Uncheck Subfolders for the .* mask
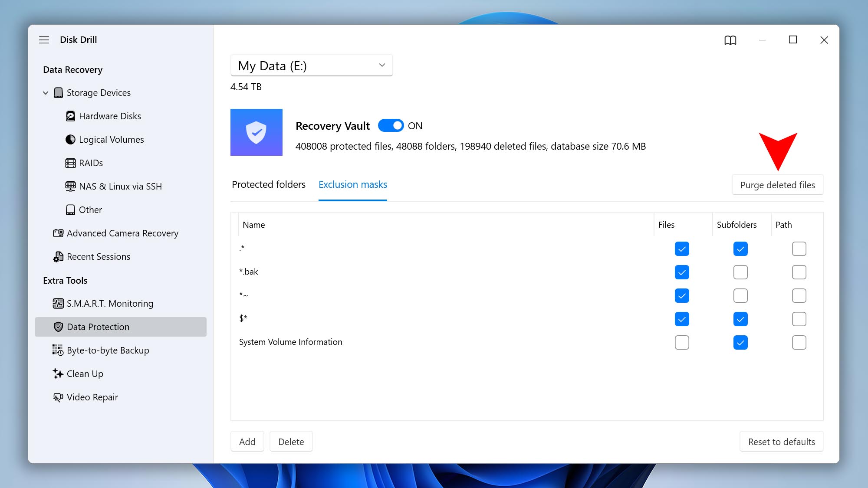868x488 pixels. (740, 249)
